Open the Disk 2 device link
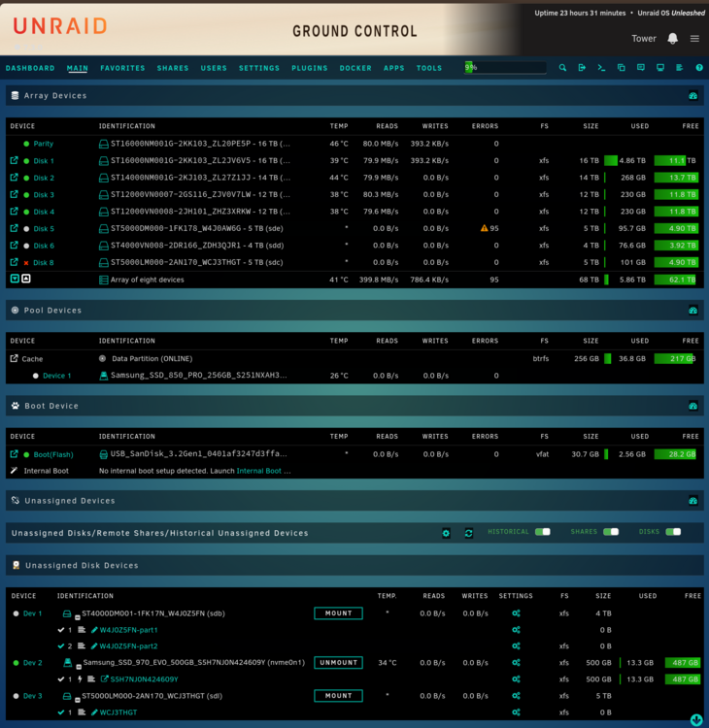 coord(44,178)
